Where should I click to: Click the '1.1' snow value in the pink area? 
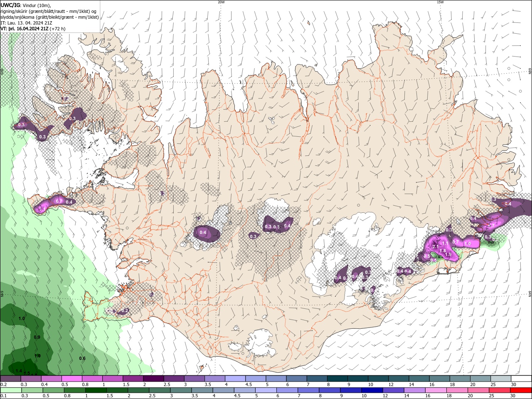pos(445,243)
